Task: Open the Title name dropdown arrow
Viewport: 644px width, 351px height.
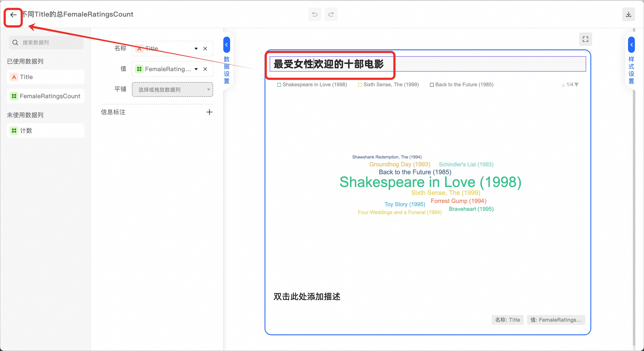Action: [x=196, y=49]
